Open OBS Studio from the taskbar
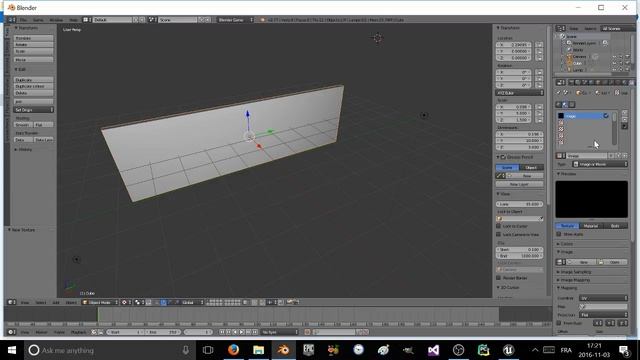640x360 pixels. [458, 350]
